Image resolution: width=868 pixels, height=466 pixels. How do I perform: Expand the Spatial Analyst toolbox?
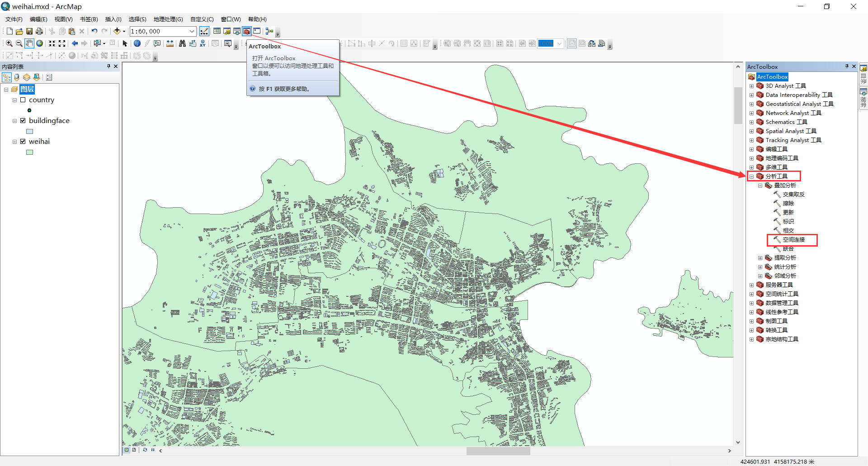tap(751, 131)
